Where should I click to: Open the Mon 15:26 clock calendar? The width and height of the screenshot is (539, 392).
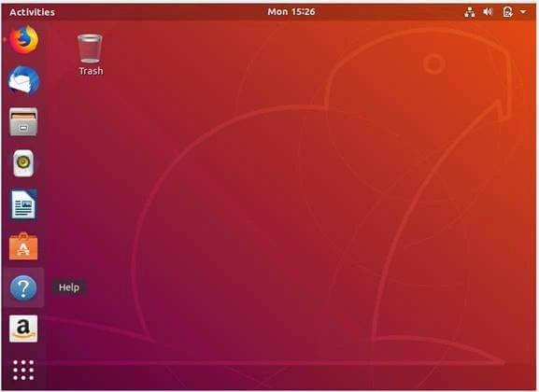tap(291, 12)
